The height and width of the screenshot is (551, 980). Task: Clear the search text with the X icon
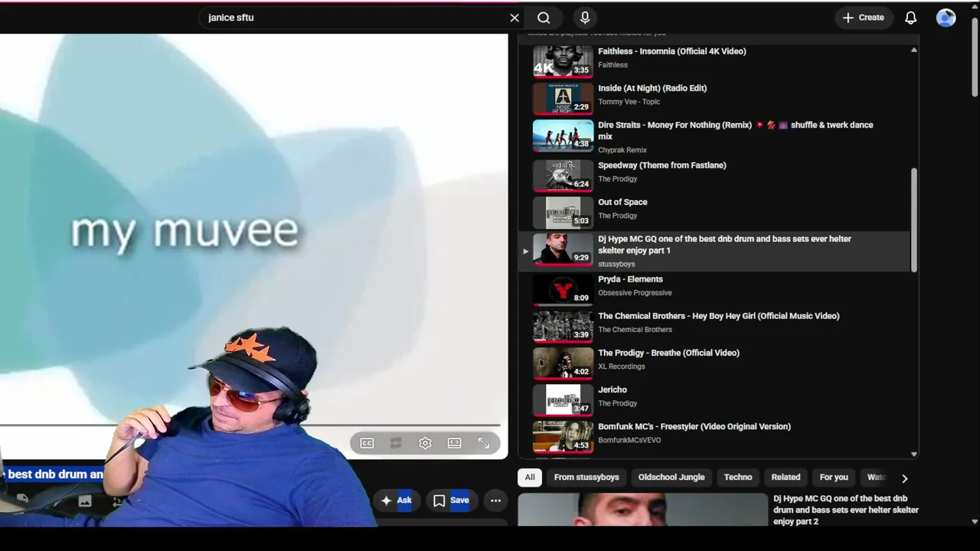(x=514, y=18)
